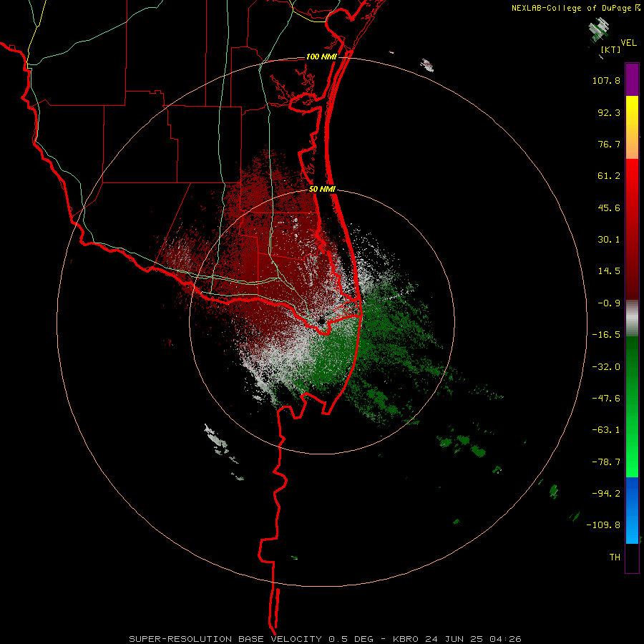The image size is (644, 644).
Task: Click the VEL legend title
Action: point(628,43)
